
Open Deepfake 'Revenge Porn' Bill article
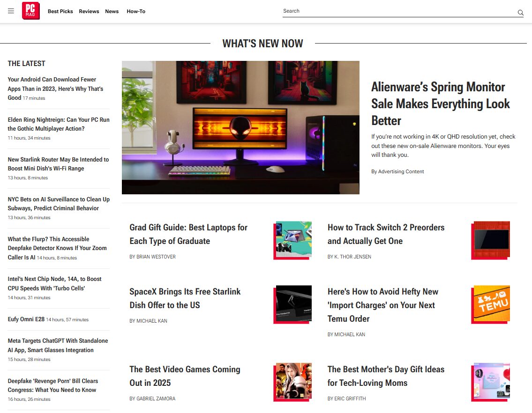(53, 385)
